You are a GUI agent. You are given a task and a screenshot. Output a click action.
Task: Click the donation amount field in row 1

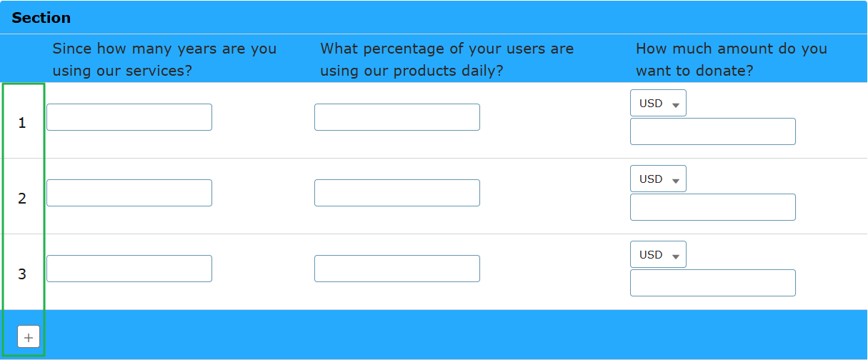[713, 131]
